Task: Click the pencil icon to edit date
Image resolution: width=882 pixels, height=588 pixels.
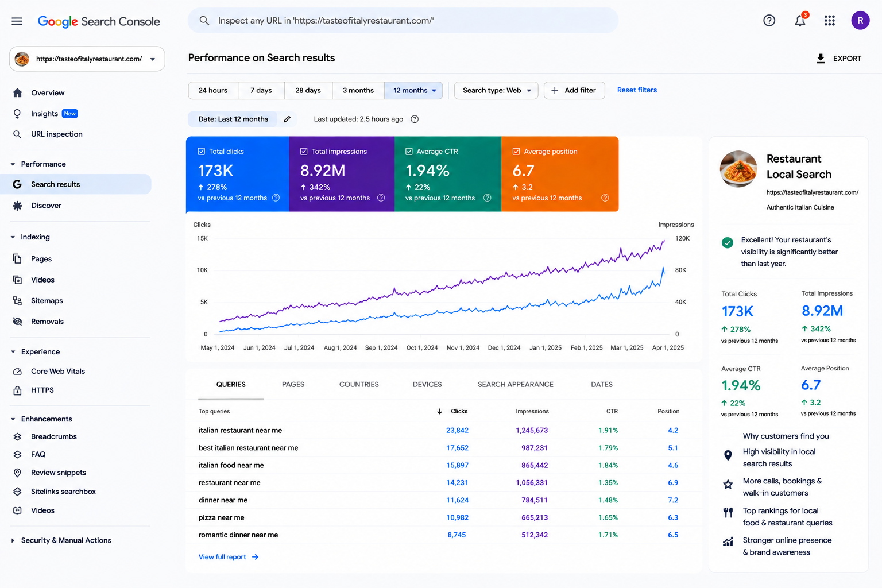Action: 287,119
